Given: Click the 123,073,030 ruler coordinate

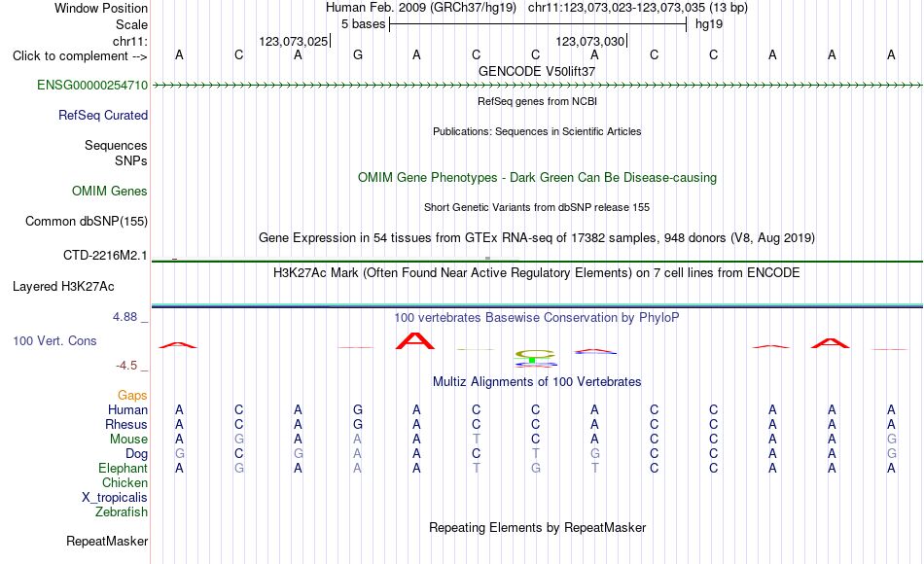Looking at the screenshot, I should pyautogui.click(x=589, y=41).
